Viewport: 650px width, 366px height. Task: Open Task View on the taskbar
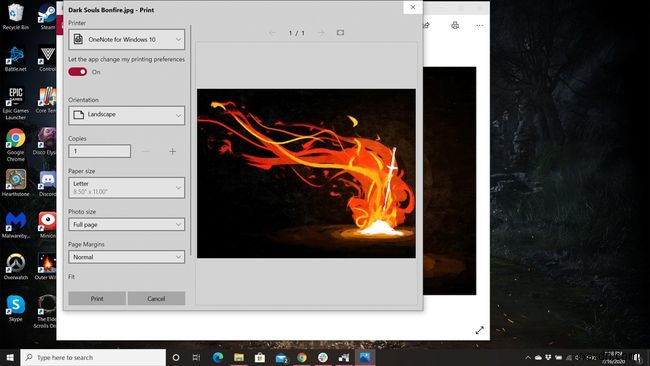196,357
